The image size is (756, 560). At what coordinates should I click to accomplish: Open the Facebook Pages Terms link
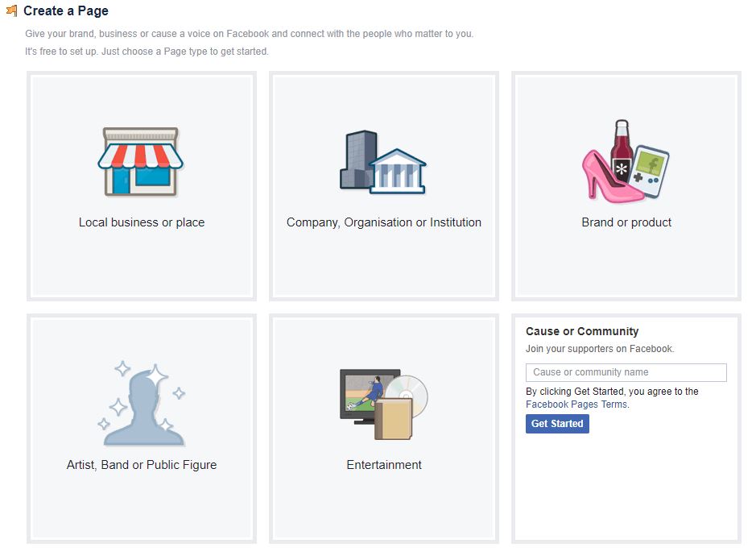(x=577, y=404)
